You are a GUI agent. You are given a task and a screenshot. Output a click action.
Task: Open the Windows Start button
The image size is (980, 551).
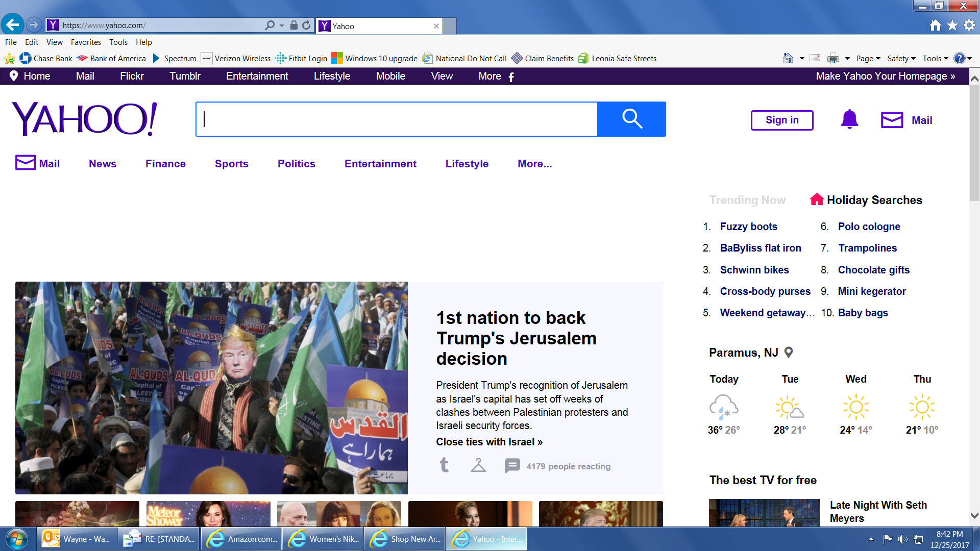(x=16, y=539)
